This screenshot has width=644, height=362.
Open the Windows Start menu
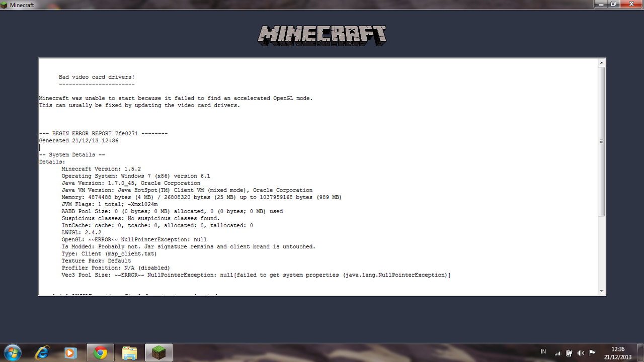tap(12, 352)
